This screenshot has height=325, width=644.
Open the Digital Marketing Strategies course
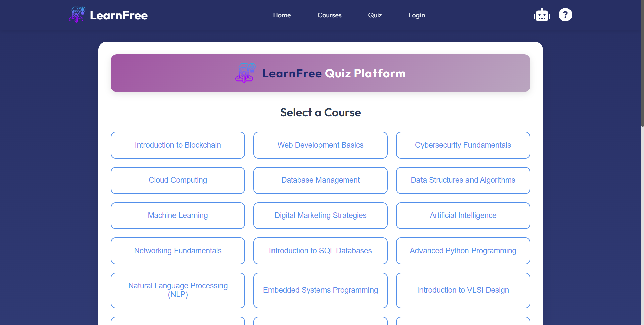(x=320, y=216)
